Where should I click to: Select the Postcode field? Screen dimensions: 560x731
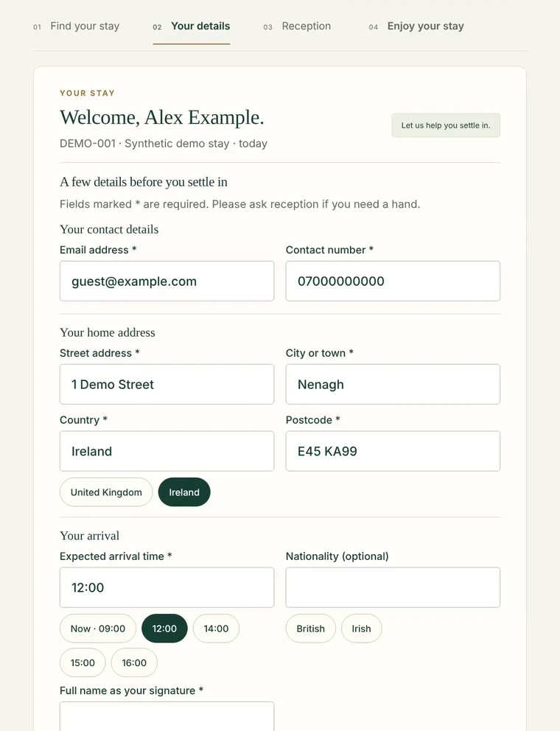(393, 451)
